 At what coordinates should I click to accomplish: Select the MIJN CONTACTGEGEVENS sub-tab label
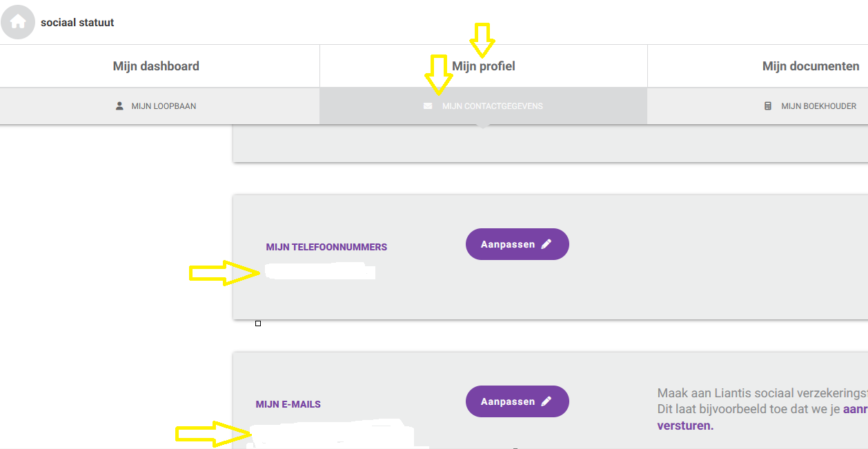click(493, 106)
